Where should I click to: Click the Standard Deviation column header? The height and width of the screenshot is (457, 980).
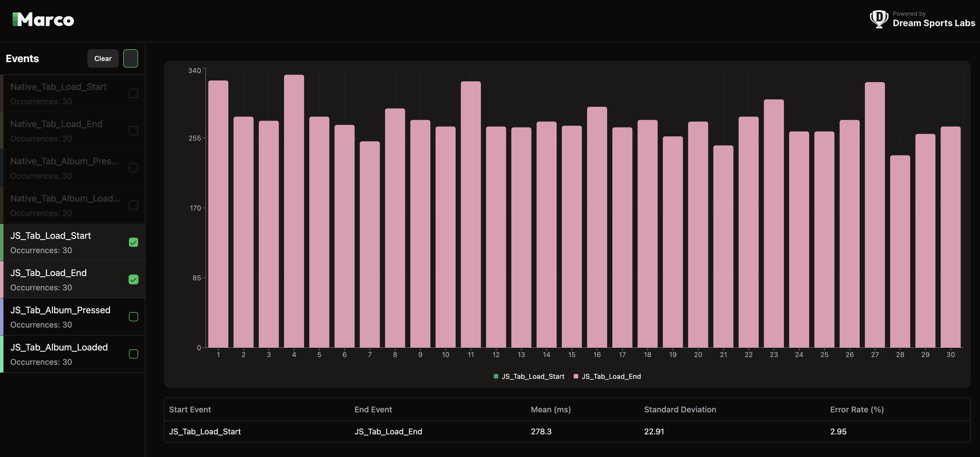tap(680, 409)
